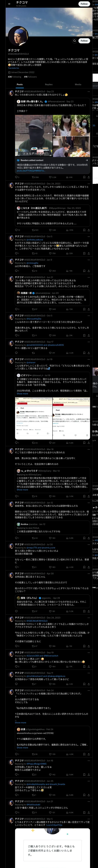Repost the Apr 30 post with 37 reposts
This screenshot has height=868, width=98.
pyautogui.click(x=35, y=611)
